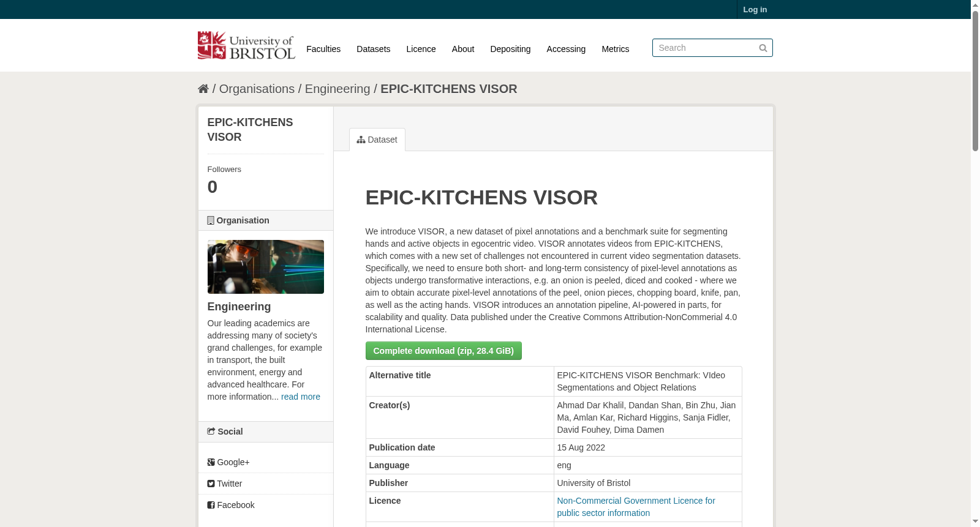Open the Organisations breadcrumb link

(257, 89)
